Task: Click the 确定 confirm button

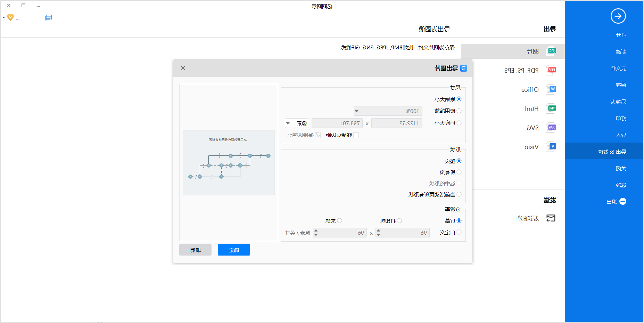Action: [x=234, y=250]
